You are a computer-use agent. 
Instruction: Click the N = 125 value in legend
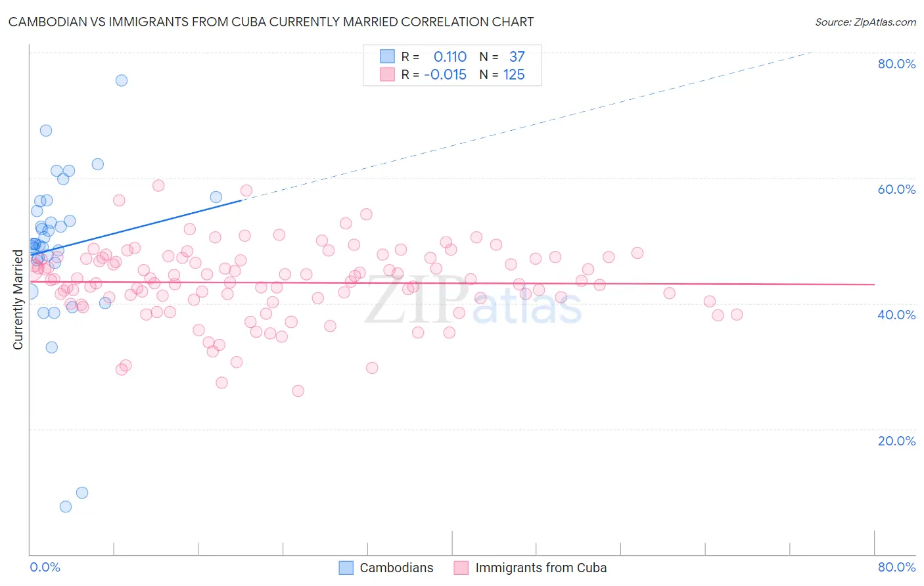[x=502, y=74]
